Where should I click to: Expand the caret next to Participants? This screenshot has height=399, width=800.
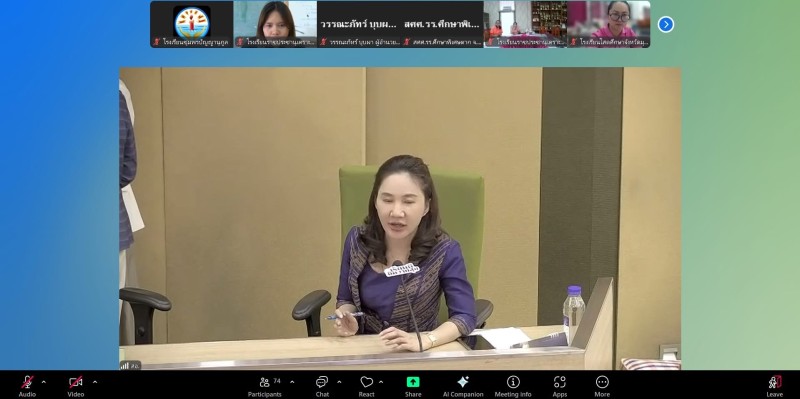point(292,382)
